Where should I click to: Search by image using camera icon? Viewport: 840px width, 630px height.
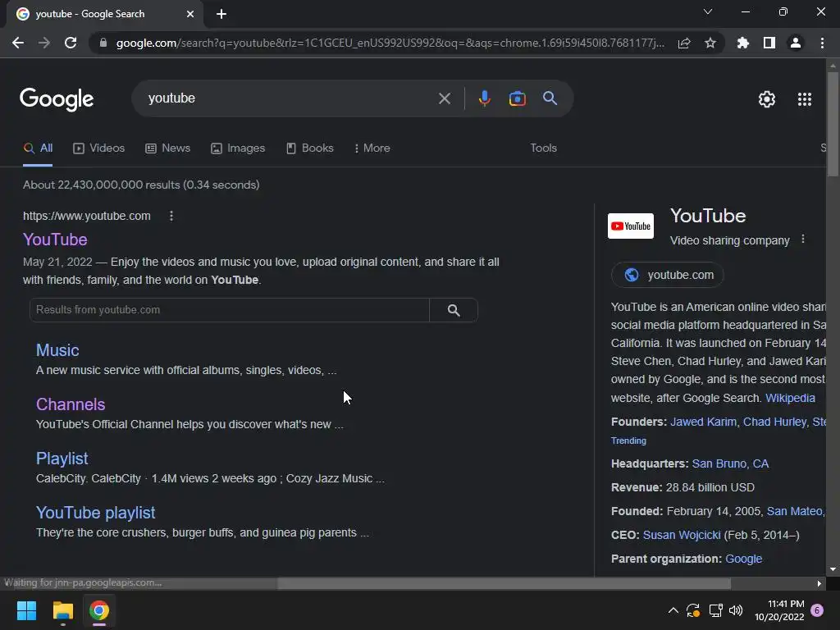[x=517, y=98]
